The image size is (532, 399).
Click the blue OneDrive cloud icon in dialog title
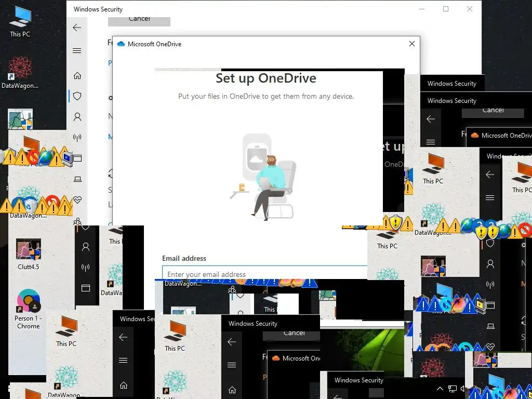[x=121, y=44]
